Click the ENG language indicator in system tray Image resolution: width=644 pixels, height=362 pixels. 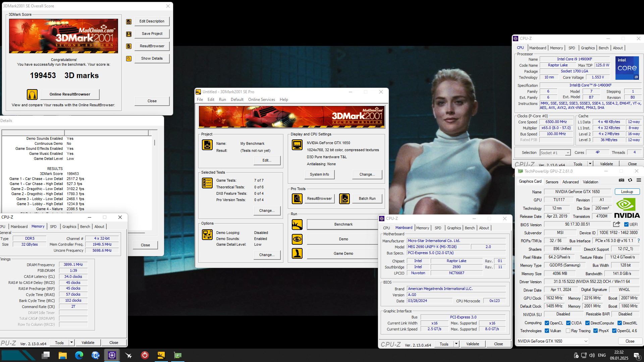pos(602,355)
